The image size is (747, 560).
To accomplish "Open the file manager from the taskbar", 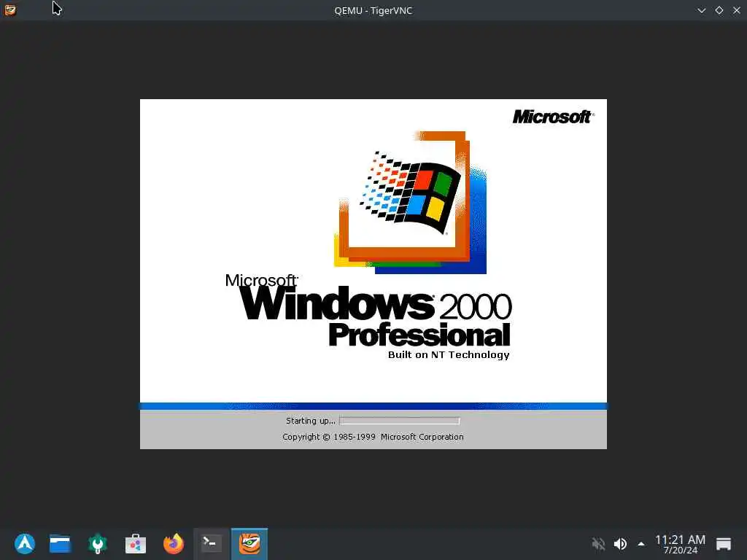I will [x=60, y=543].
